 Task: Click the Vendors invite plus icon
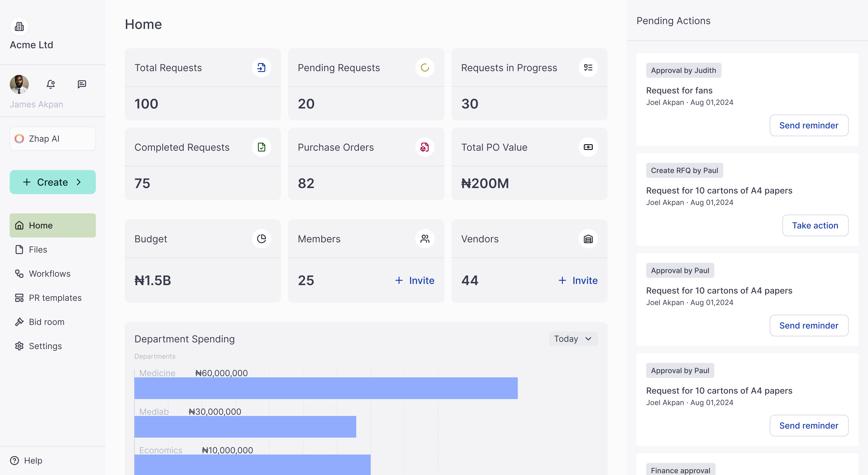pos(562,280)
